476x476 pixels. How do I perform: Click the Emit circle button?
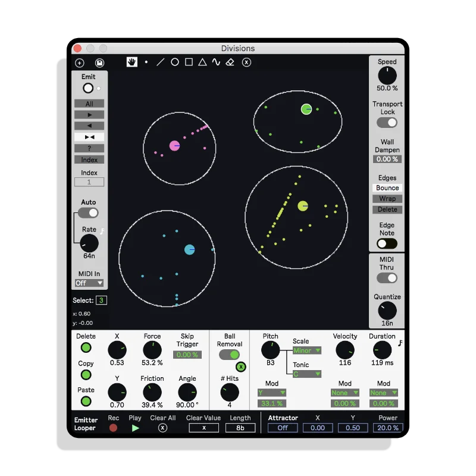click(88, 88)
